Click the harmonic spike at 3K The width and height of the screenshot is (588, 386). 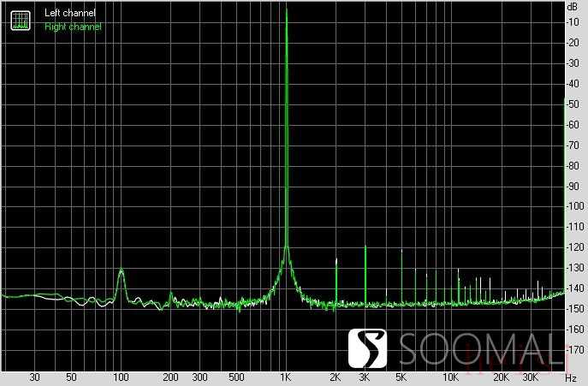tap(365, 248)
